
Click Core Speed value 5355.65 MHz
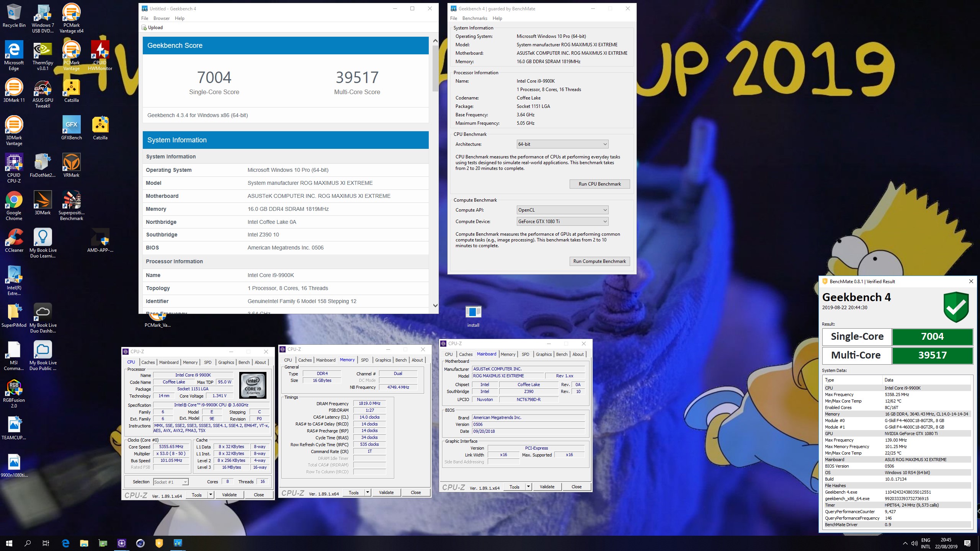[x=171, y=447]
